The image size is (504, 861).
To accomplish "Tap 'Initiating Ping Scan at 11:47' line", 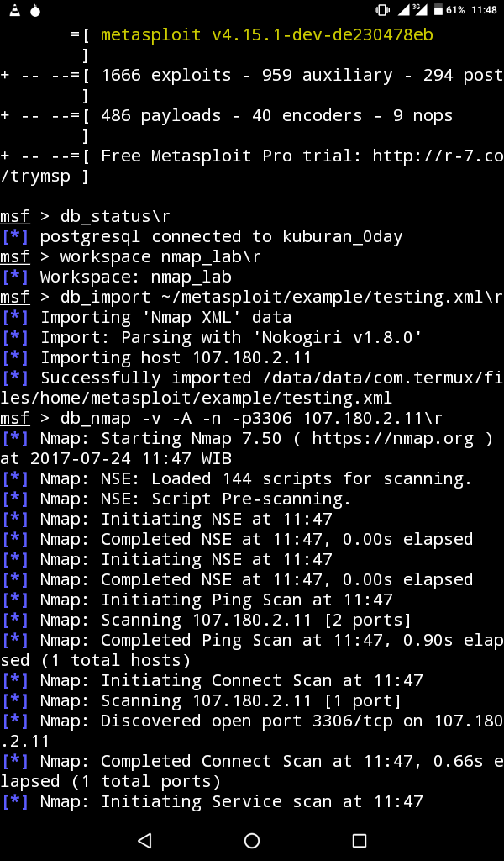I will pos(197,600).
